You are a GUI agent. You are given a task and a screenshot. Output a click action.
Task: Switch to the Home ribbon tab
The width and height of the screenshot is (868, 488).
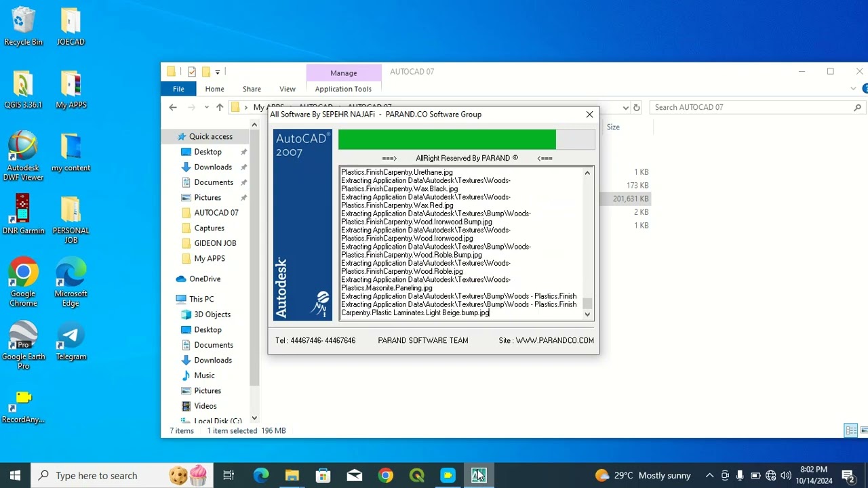214,89
